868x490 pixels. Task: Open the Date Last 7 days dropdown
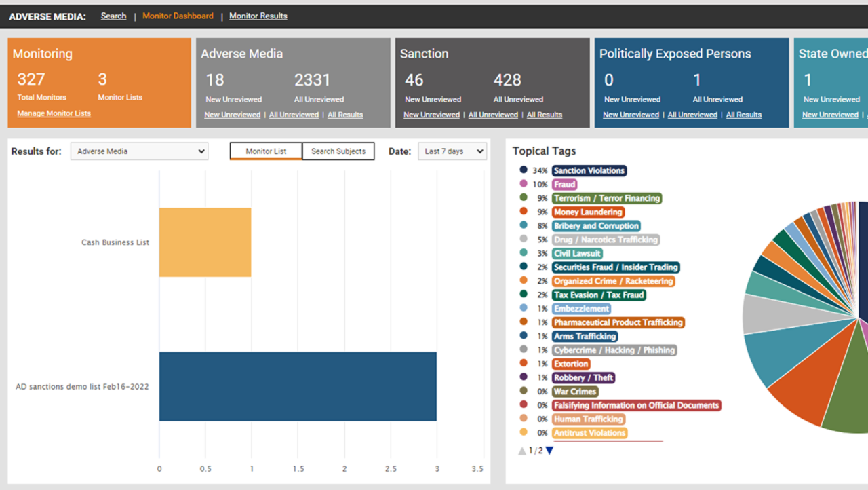452,151
